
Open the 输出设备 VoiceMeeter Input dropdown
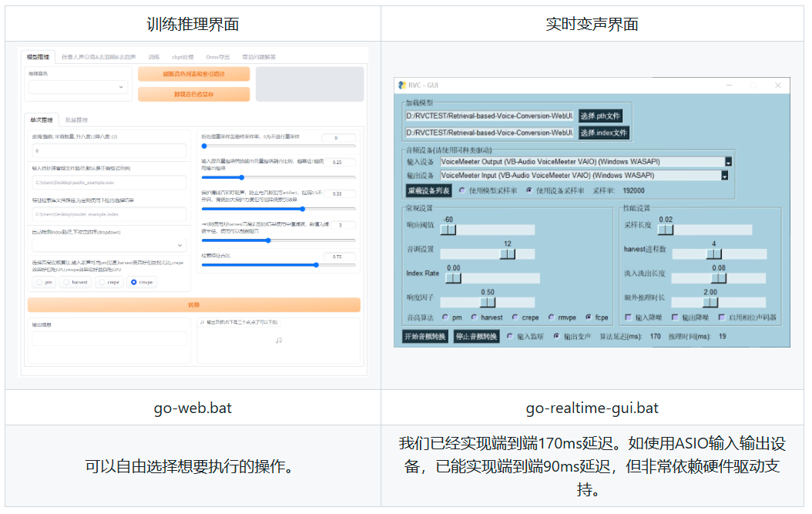[x=724, y=176]
